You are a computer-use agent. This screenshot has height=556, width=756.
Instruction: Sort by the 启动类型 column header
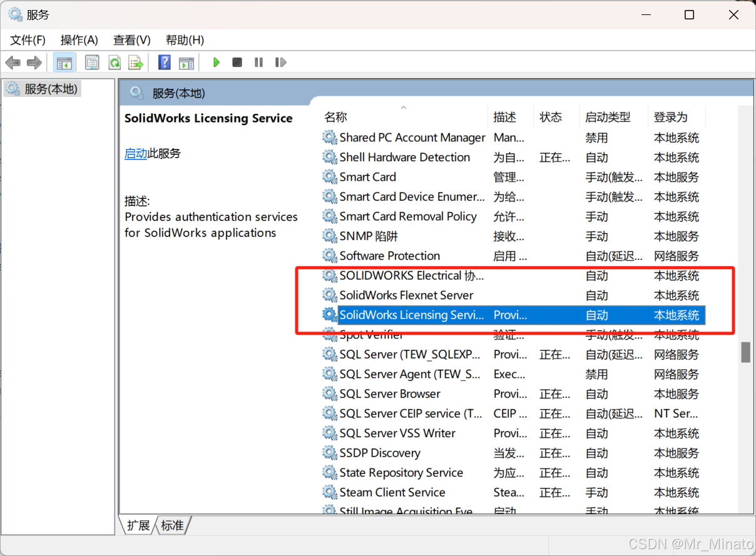[x=613, y=117]
